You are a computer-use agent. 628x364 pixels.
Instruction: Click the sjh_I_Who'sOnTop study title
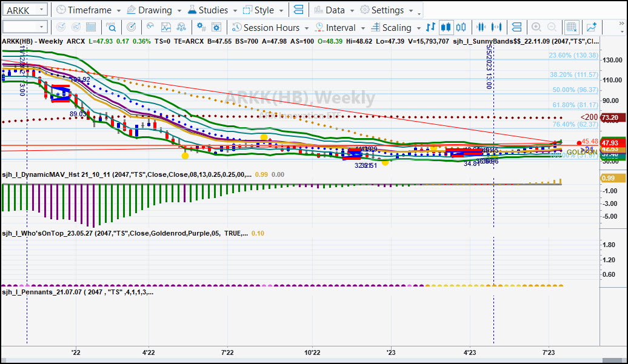click(x=124, y=233)
